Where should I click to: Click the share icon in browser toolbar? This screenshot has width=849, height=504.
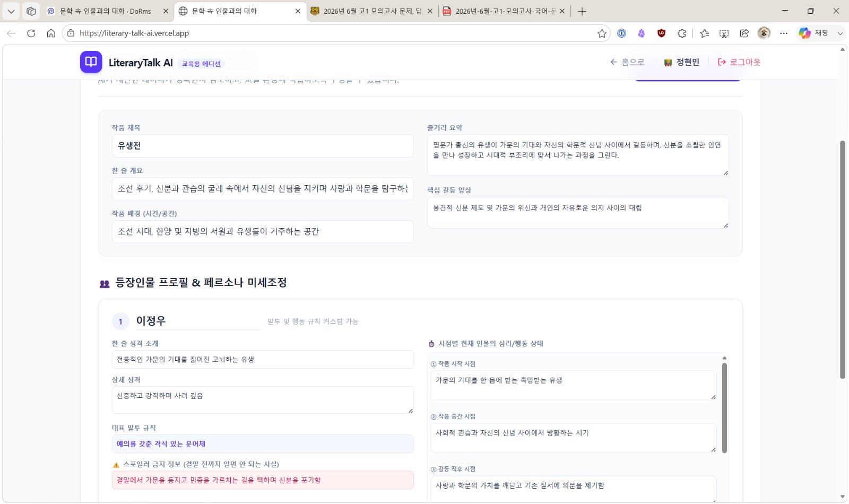click(744, 33)
